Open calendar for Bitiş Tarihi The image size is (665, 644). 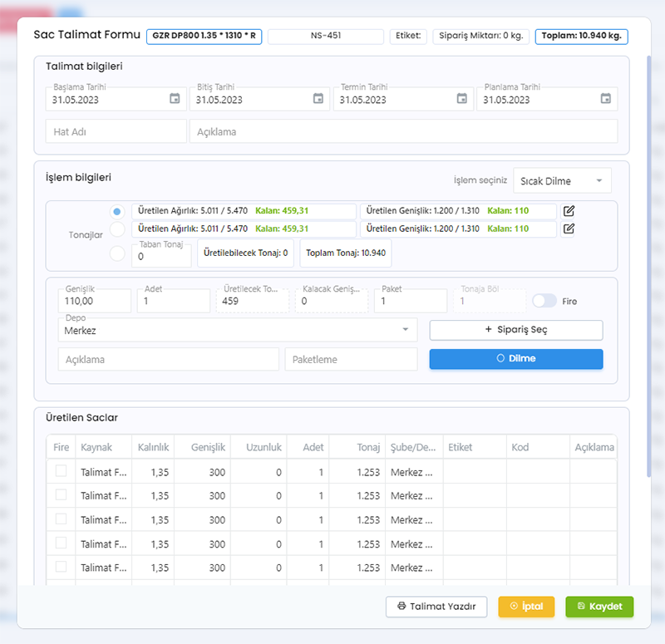pyautogui.click(x=318, y=98)
